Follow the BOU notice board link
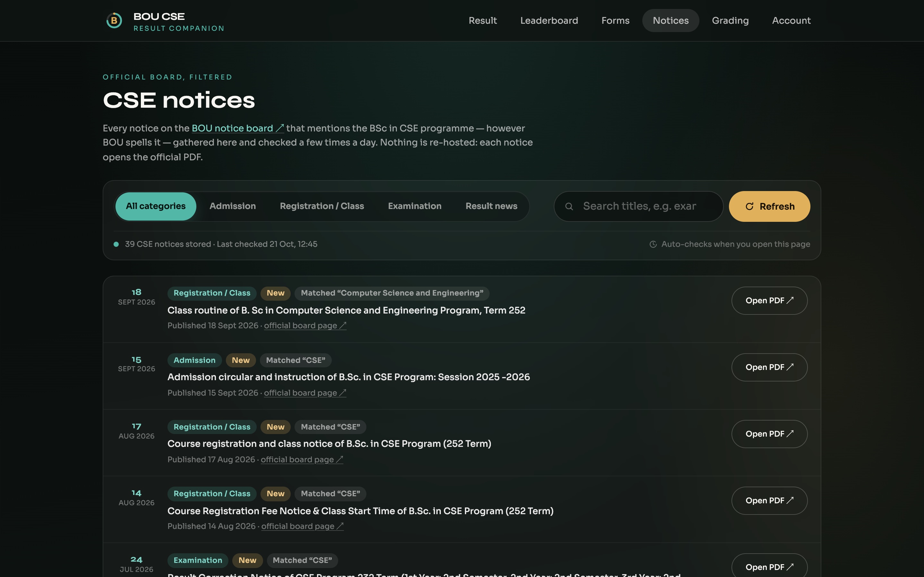 click(x=237, y=128)
